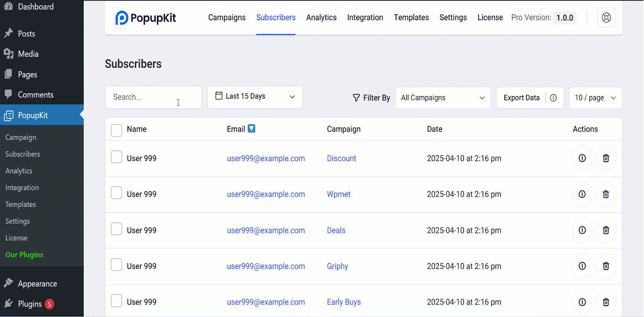Delete the Wpmet campaign subscriber row

click(606, 194)
